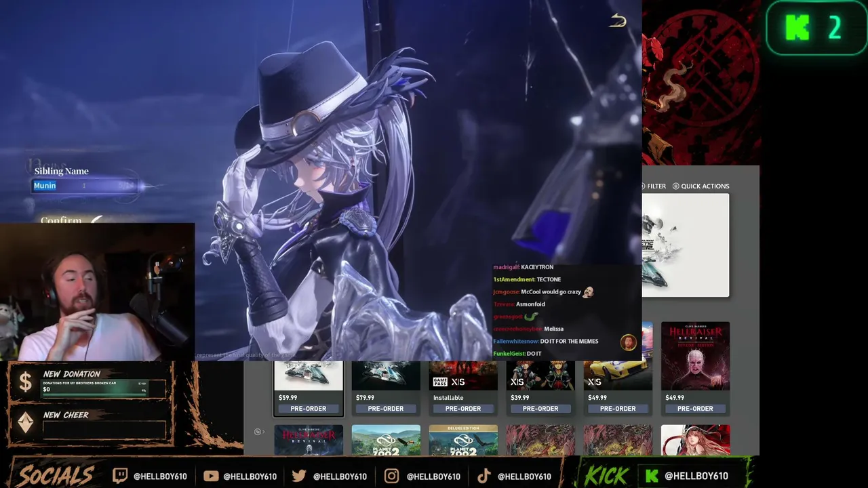
Task: Click the YouTube icon in the socials bar
Action: click(x=210, y=476)
